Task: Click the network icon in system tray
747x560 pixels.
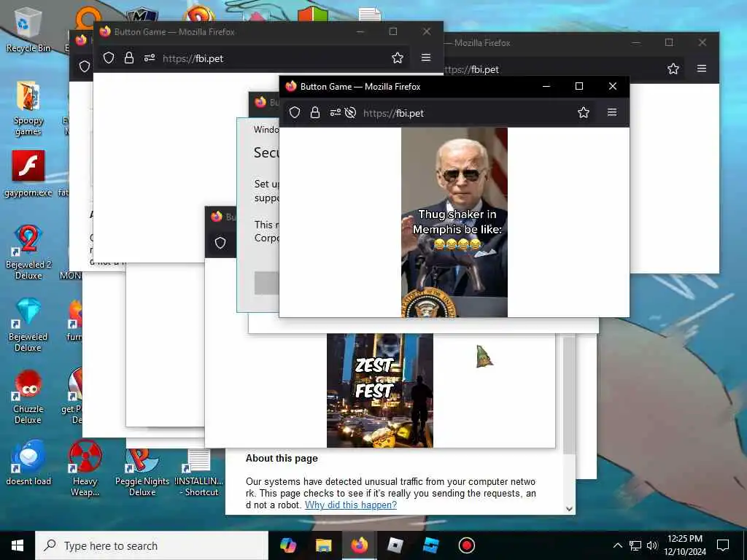Action: coord(635,545)
